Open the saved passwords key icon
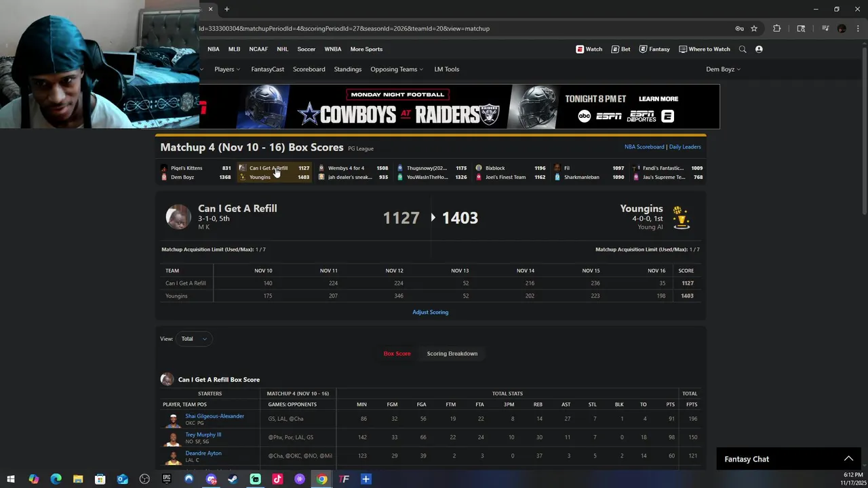This screenshot has width=868, height=488. (x=739, y=28)
